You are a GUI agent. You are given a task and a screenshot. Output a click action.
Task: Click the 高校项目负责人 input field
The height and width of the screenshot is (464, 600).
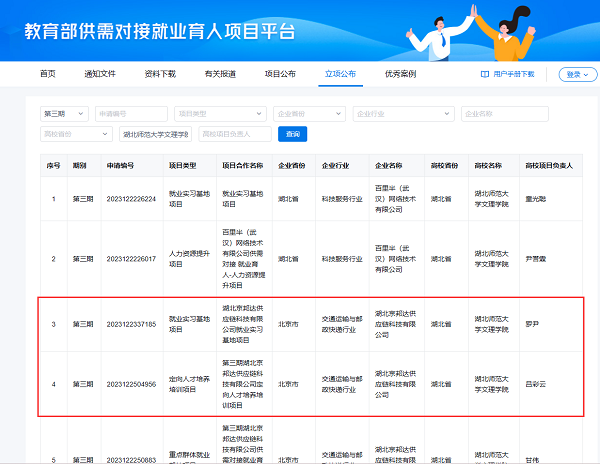click(235, 134)
